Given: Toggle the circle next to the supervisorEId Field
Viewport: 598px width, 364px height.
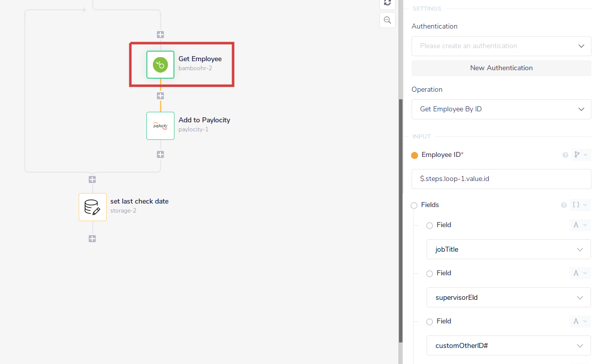Looking at the screenshot, I should click(430, 274).
